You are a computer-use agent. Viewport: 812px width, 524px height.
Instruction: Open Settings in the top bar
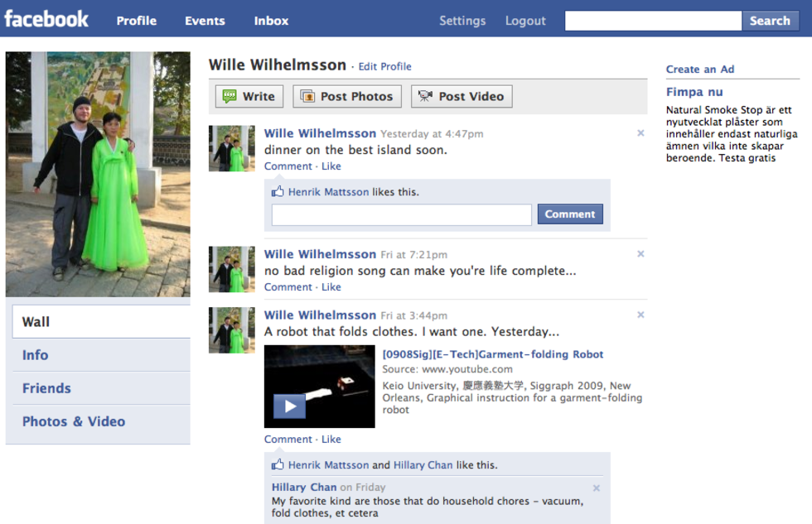click(462, 21)
